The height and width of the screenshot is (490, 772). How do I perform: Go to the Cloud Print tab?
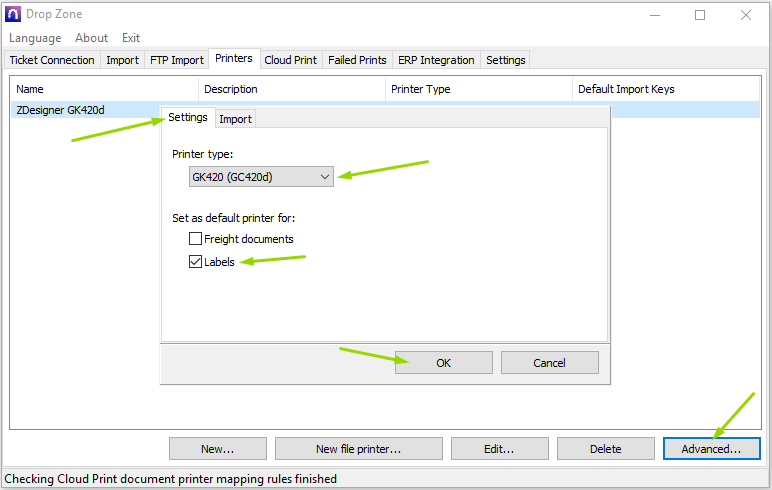[x=290, y=60]
